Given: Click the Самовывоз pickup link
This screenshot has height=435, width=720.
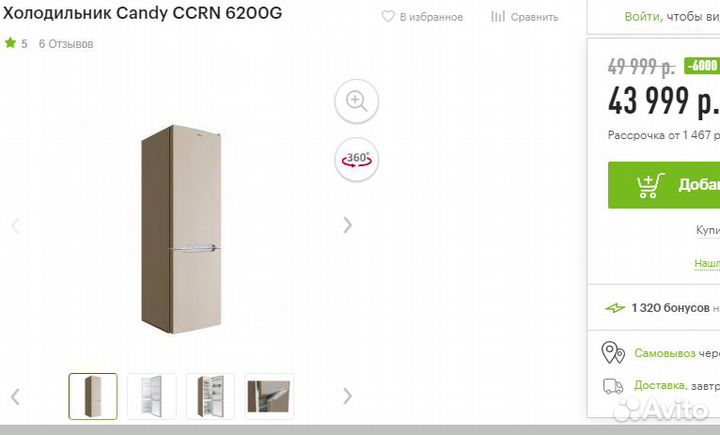Looking at the screenshot, I should click(x=665, y=353).
